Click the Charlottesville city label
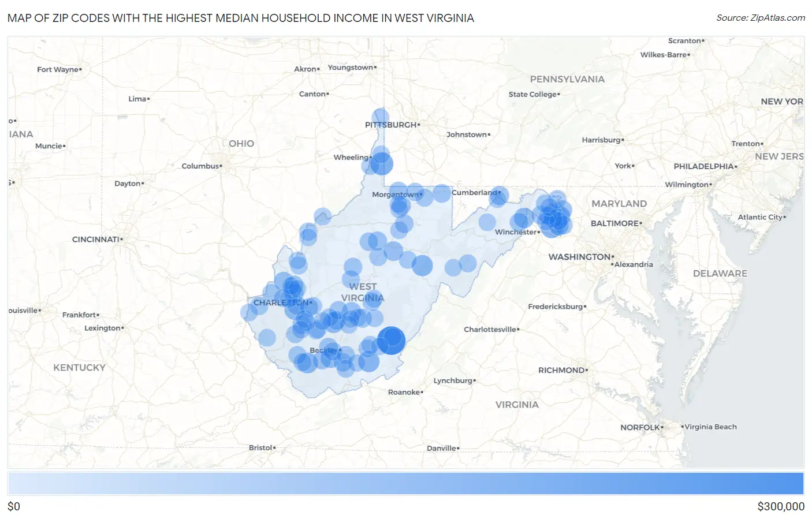 pos(490,330)
